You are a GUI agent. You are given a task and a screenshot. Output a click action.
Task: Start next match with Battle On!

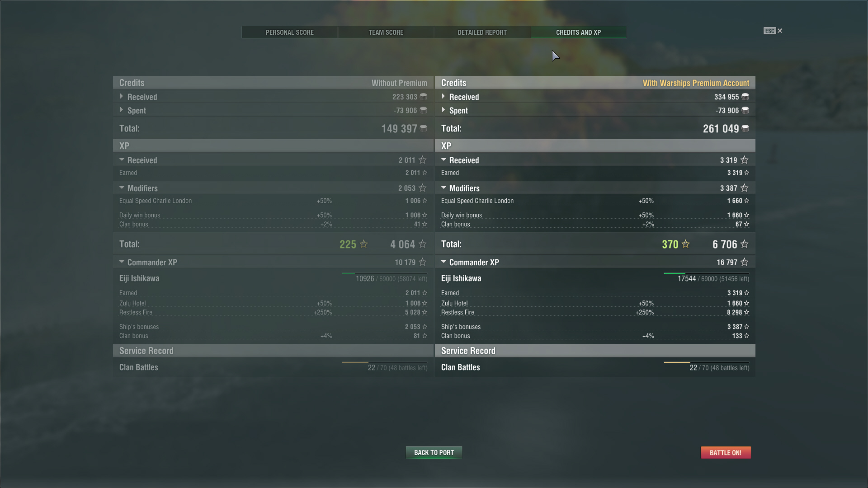(726, 452)
